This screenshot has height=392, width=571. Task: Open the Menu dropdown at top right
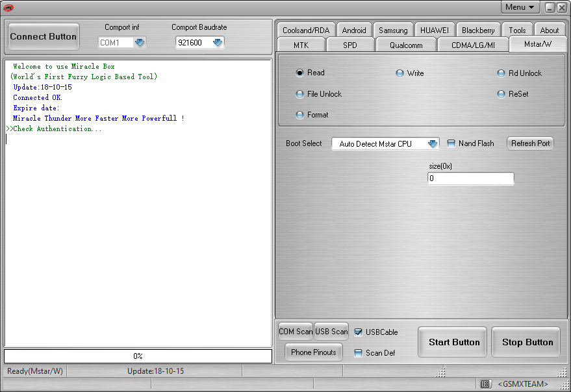point(519,6)
